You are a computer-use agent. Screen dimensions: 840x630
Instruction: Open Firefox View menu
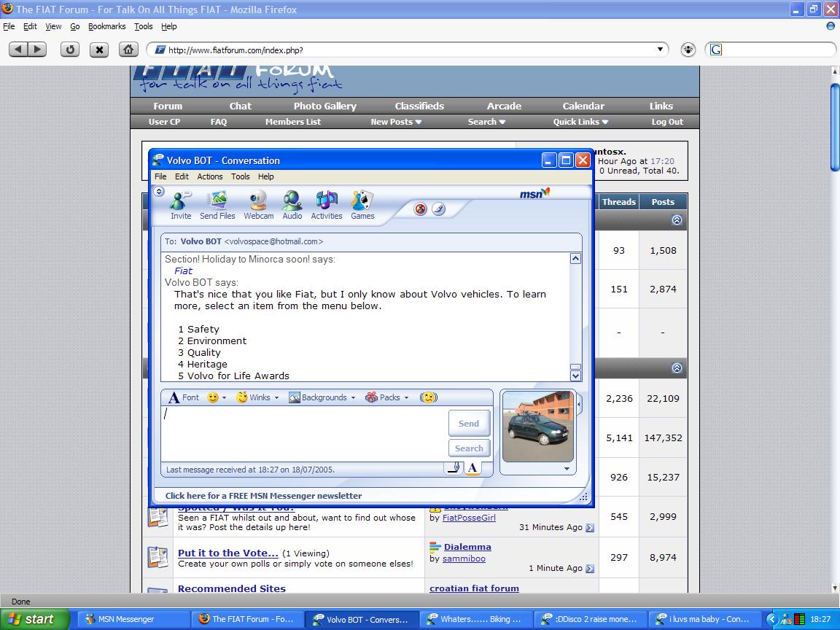pos(53,26)
